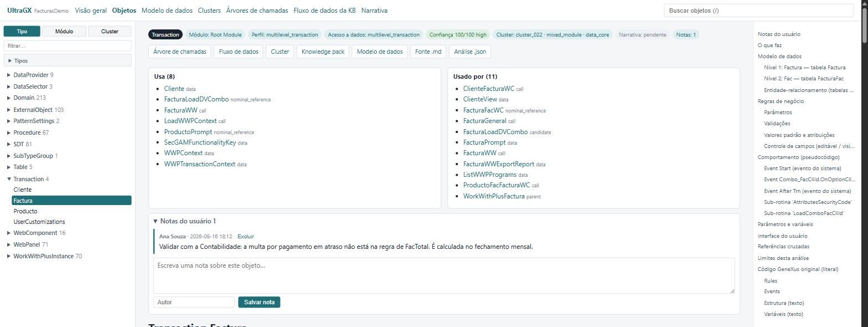Switch sidebar grouping to Cluster

pyautogui.click(x=110, y=32)
